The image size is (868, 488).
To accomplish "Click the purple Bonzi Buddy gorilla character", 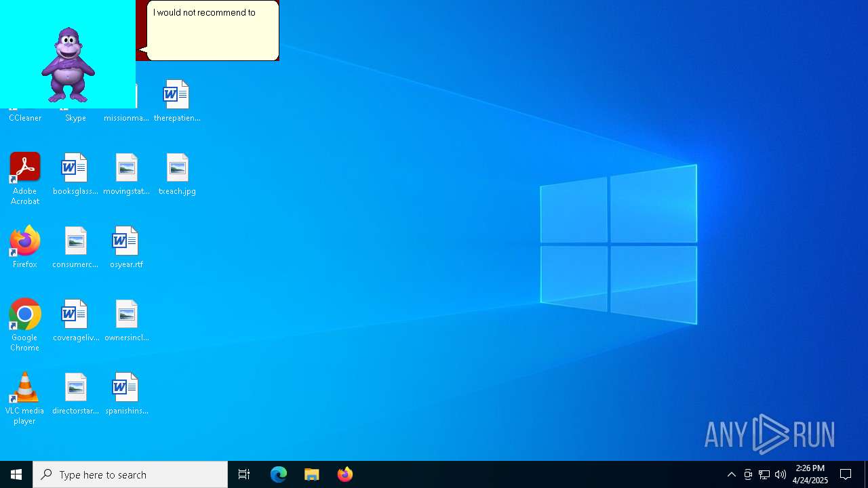I will pos(68,65).
